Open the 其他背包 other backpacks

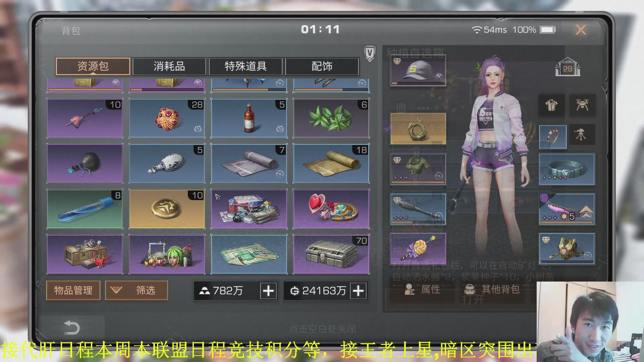(x=492, y=289)
